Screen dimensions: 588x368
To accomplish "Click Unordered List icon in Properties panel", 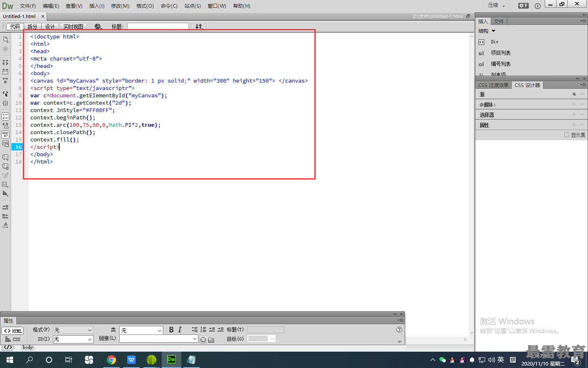I will click(x=195, y=330).
